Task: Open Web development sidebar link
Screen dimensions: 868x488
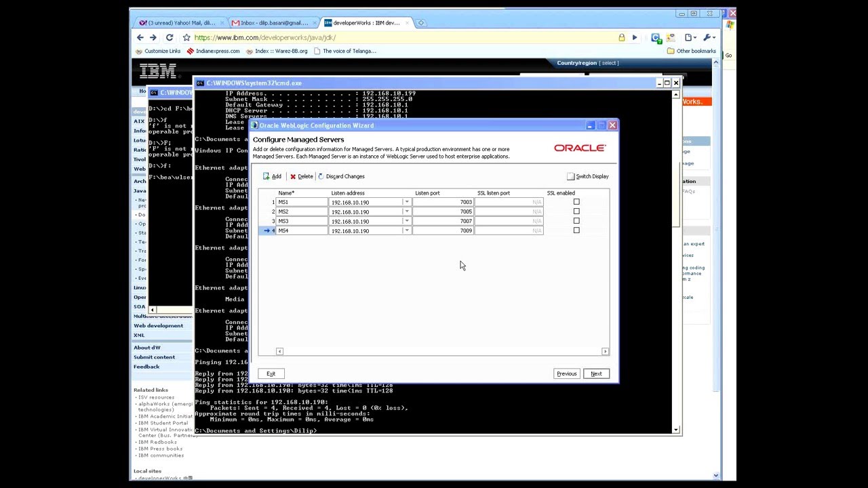Action: point(158,325)
